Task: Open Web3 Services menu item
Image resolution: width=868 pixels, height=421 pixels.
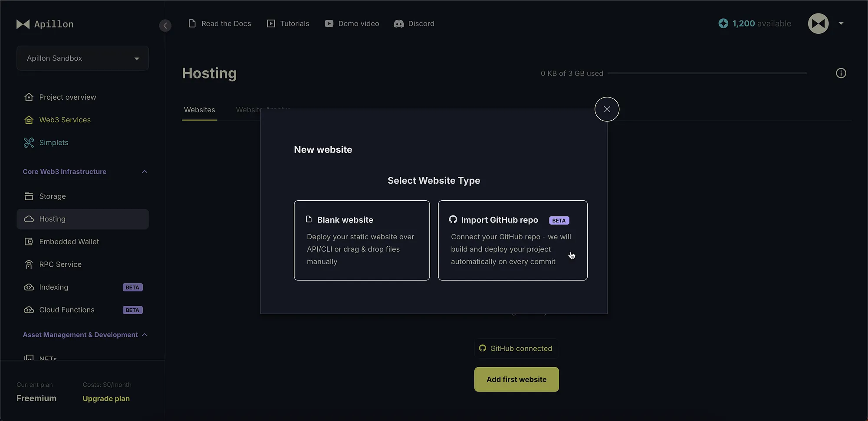Action: tap(82, 120)
